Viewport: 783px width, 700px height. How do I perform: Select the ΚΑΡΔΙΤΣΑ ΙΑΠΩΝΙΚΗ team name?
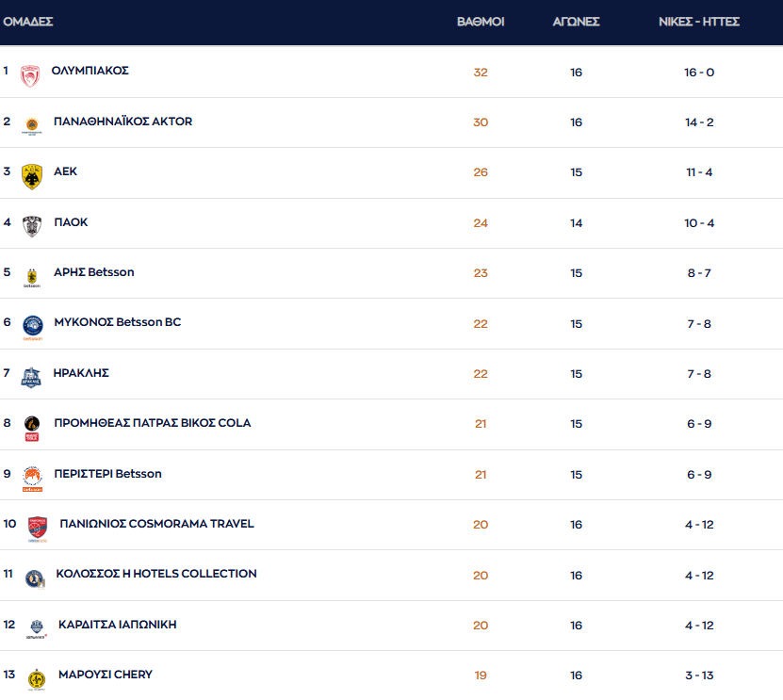pos(117,625)
